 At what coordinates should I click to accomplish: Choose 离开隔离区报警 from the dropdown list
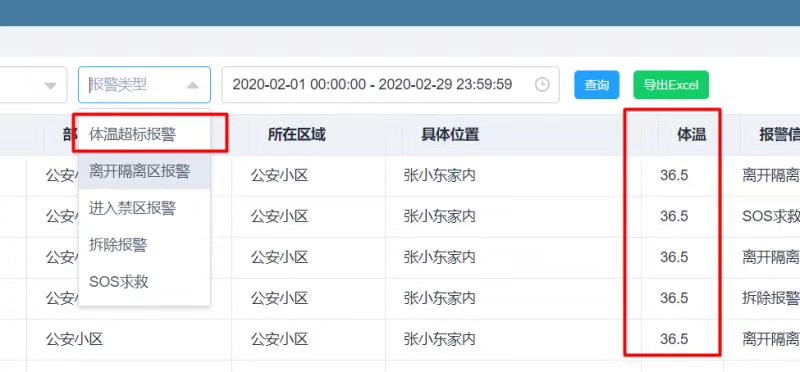tap(144, 171)
